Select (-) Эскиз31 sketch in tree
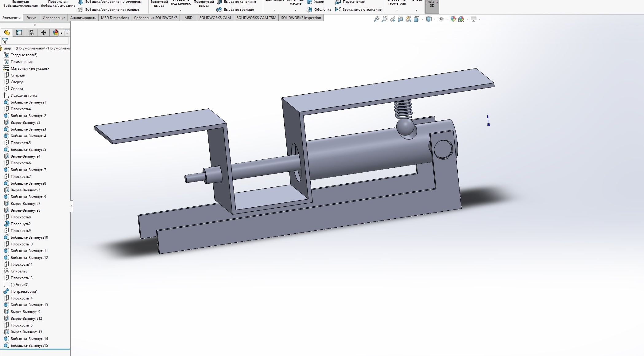The width and height of the screenshot is (644, 356). [20, 285]
